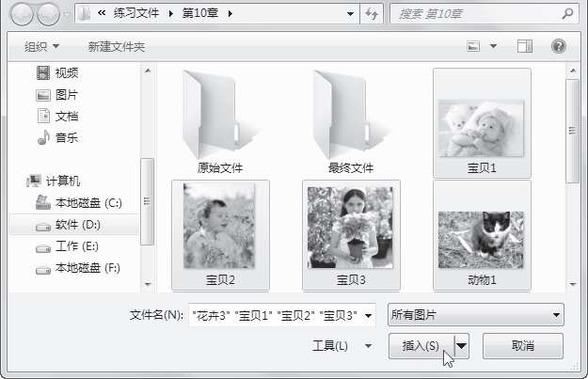This screenshot has width=588, height=379.
Task: Open the 组织 menu
Action: [x=41, y=46]
